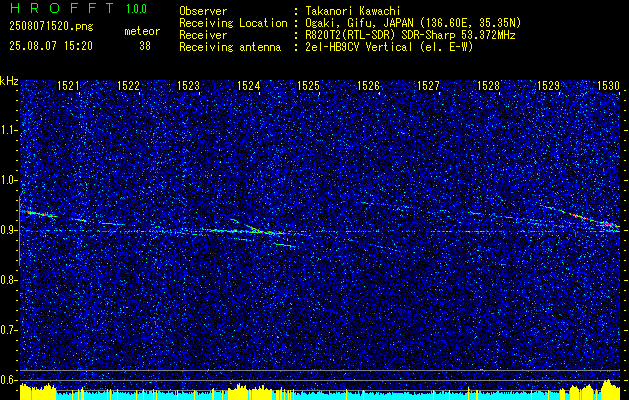Select filename 2508071520.png
Image resolution: width=629 pixels, height=400 pixels.
pos(51,26)
